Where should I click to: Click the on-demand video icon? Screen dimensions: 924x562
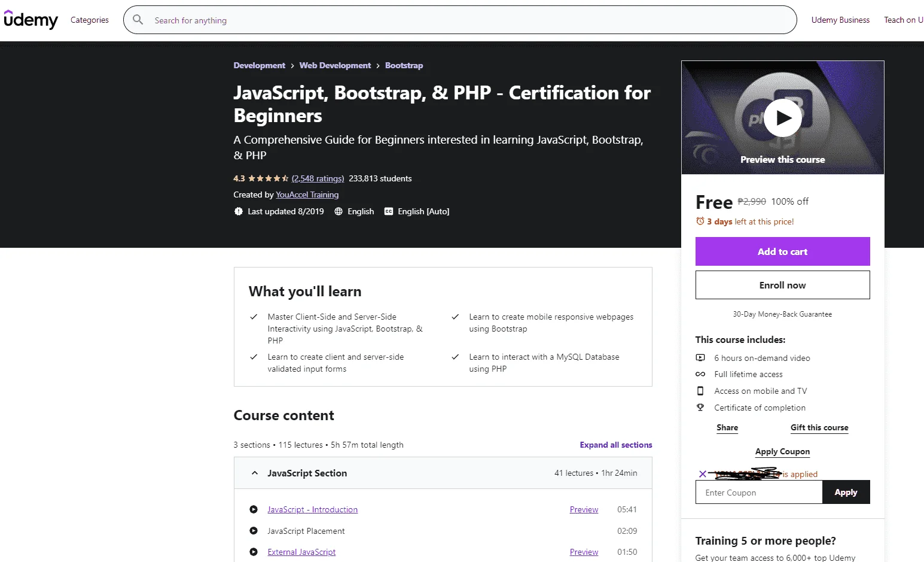(700, 358)
